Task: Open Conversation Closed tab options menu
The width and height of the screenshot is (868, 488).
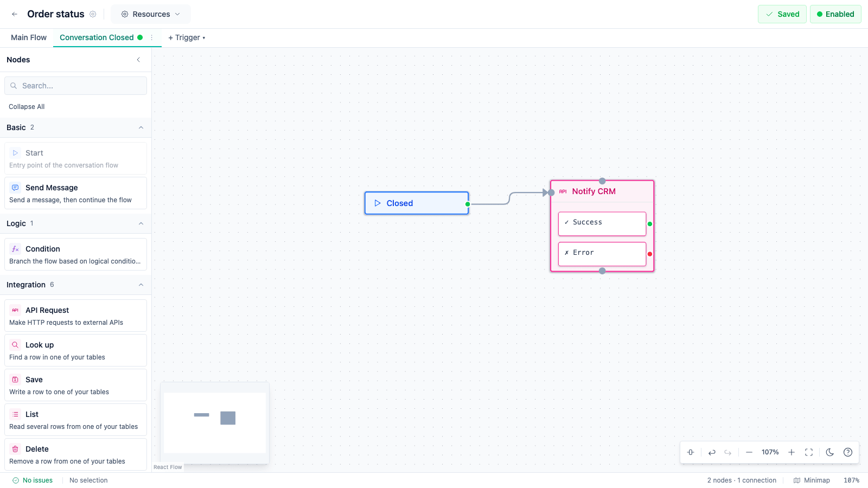Action: point(152,37)
